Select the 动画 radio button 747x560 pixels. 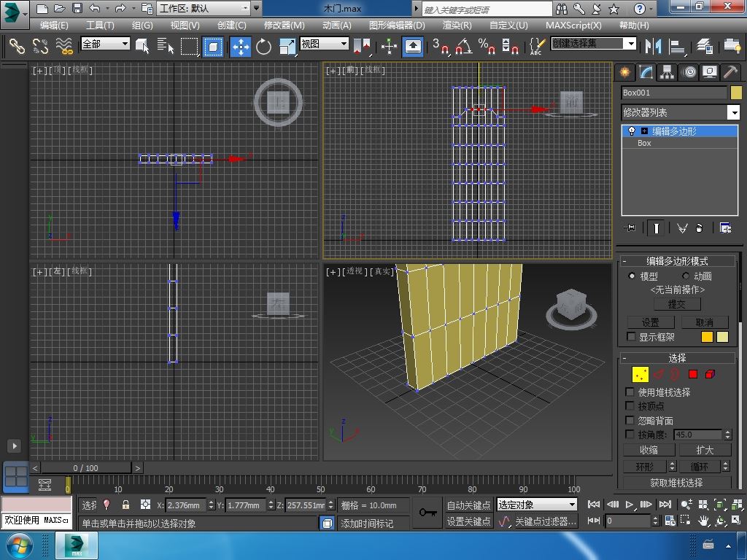[686, 276]
